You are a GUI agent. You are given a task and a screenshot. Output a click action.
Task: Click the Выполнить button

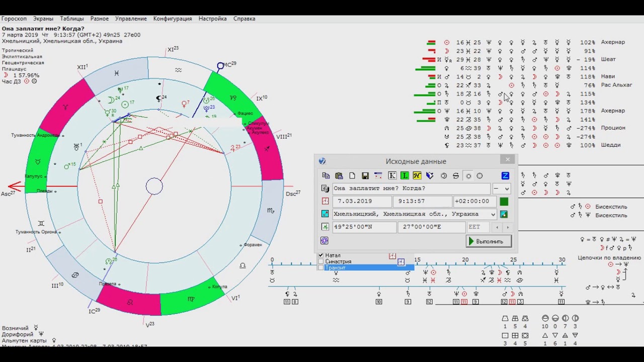489,241
